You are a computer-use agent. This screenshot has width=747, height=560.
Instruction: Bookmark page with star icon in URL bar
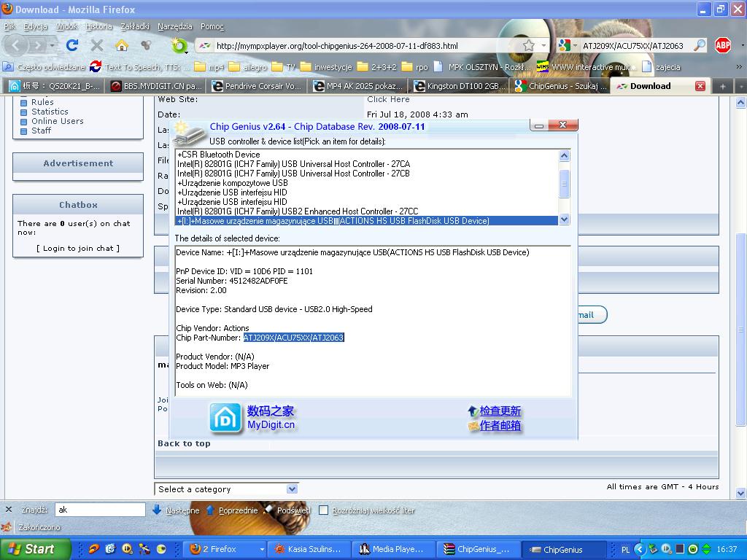(x=528, y=46)
